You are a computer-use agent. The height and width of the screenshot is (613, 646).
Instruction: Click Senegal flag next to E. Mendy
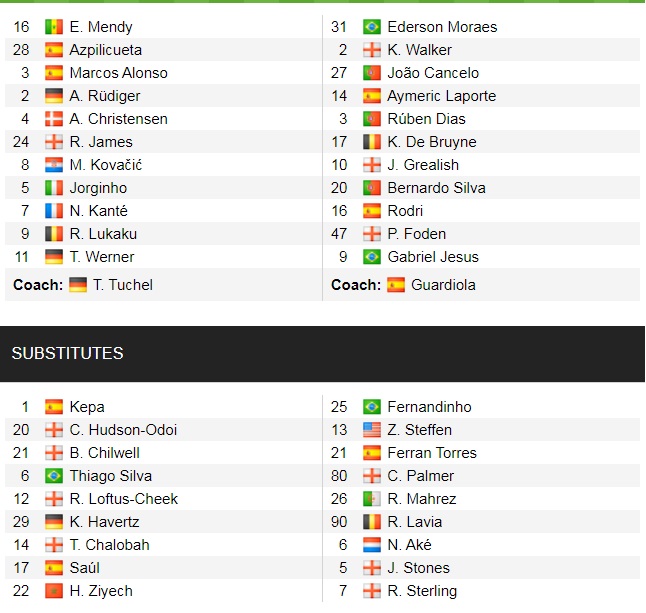pyautogui.click(x=54, y=27)
